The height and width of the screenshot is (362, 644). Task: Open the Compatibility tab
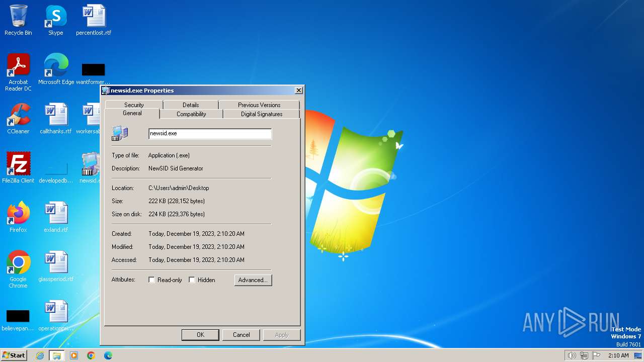[191, 114]
